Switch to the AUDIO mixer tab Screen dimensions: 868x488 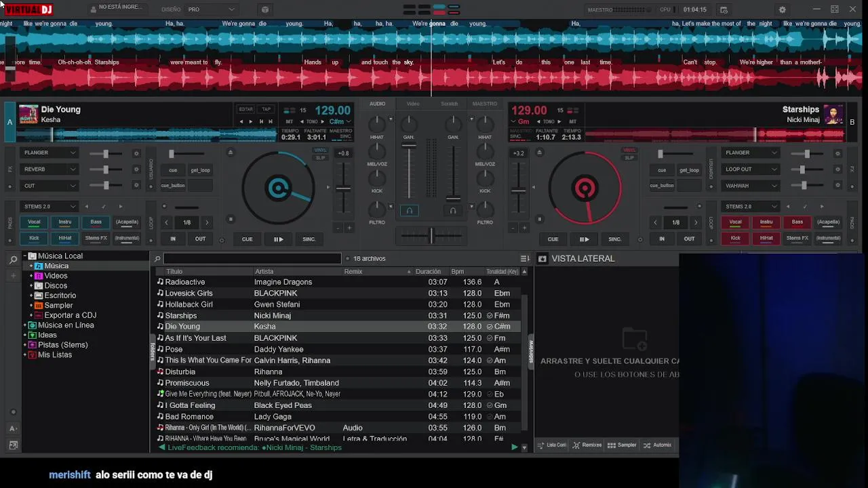click(x=378, y=104)
